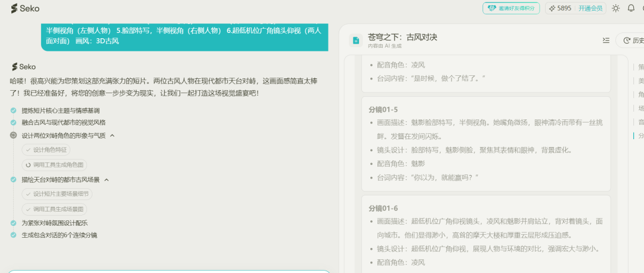The height and width of the screenshot is (273, 644).
Task: Click the 画面描述：魅影脸部特写 paragraph
Action: point(490,129)
